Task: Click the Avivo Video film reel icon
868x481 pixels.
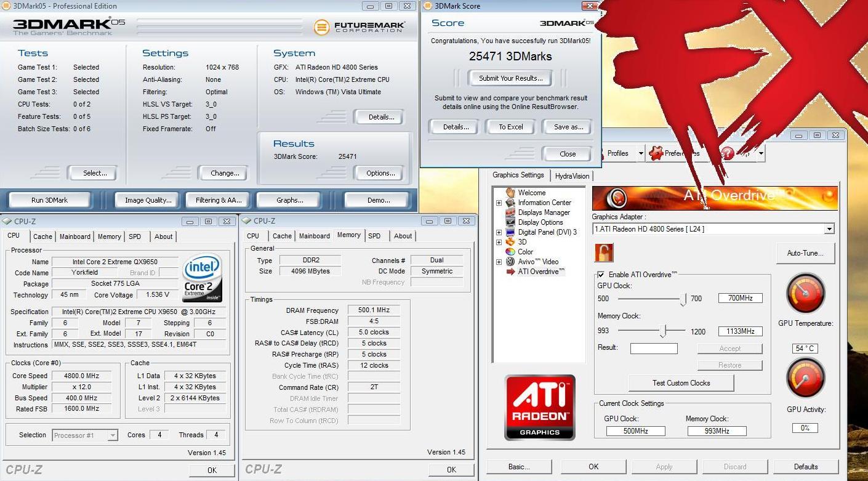Action: coord(510,261)
